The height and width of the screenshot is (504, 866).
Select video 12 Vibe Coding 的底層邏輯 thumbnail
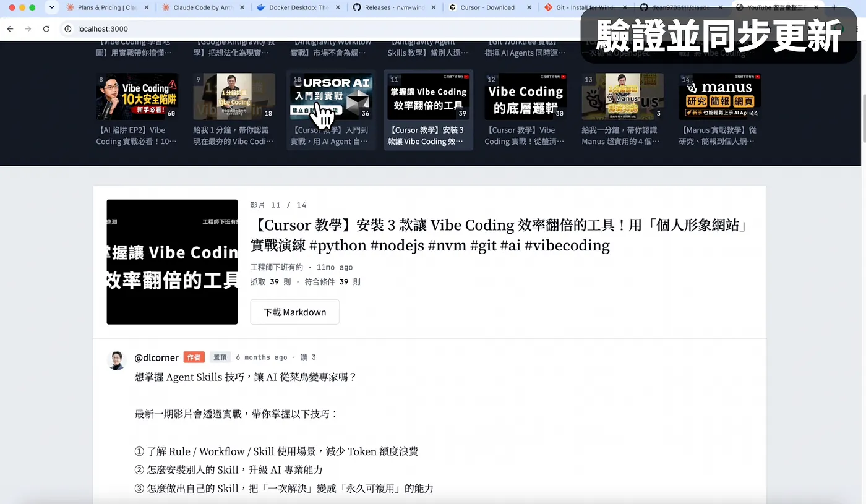coord(525,96)
